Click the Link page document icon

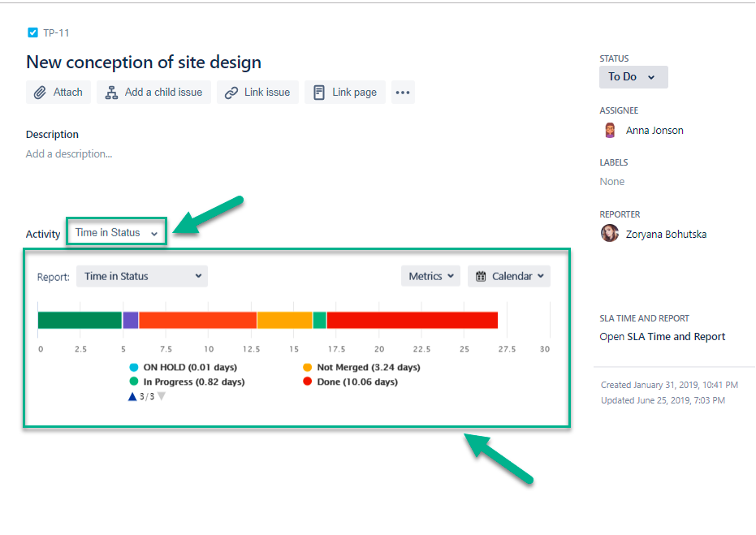pyautogui.click(x=318, y=93)
